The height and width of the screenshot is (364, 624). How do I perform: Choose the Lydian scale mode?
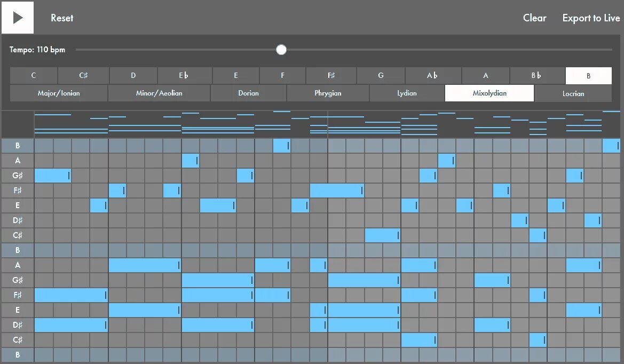407,93
